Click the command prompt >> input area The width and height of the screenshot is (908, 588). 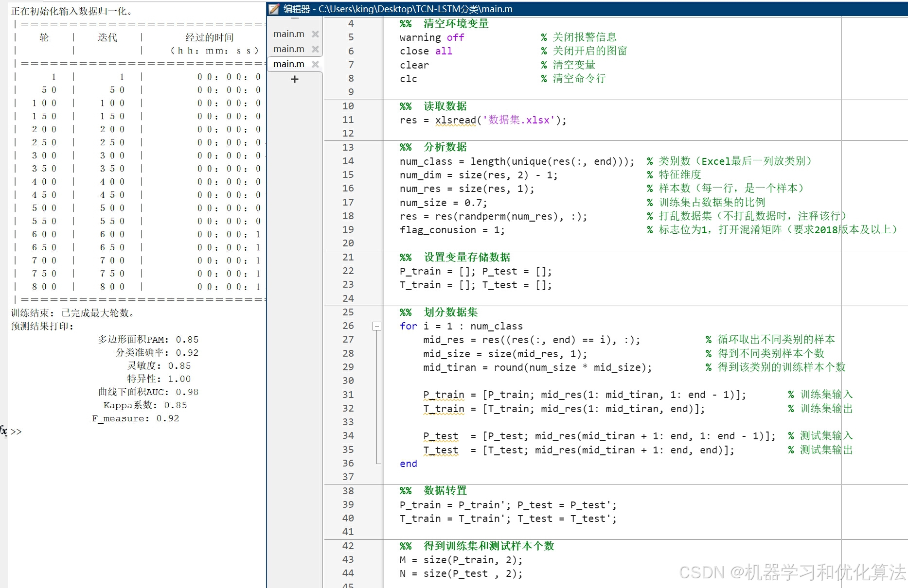pyautogui.click(x=16, y=432)
